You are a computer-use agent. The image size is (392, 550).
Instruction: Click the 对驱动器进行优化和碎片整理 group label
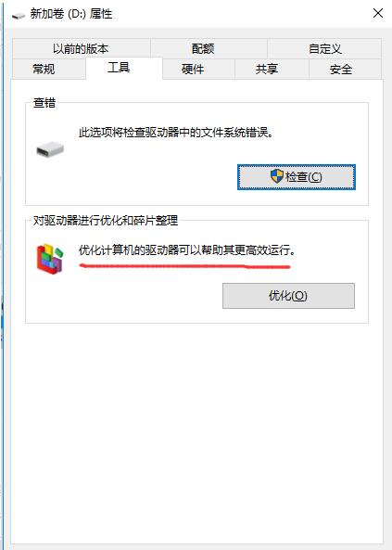click(106, 221)
